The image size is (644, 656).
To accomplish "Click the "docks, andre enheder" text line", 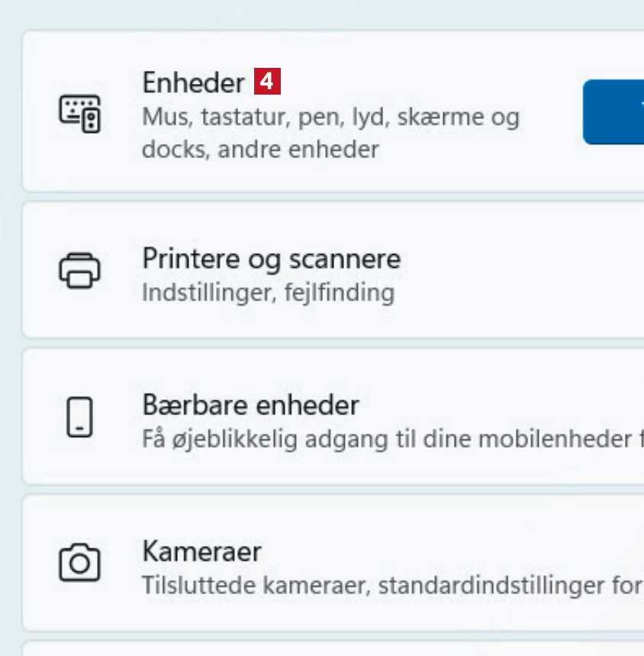I will tap(260, 149).
